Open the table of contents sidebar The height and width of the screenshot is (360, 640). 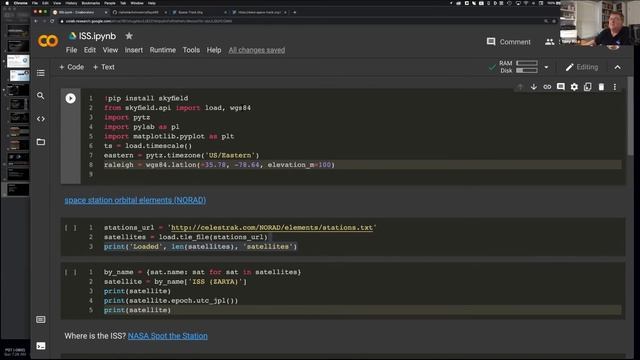point(40,73)
